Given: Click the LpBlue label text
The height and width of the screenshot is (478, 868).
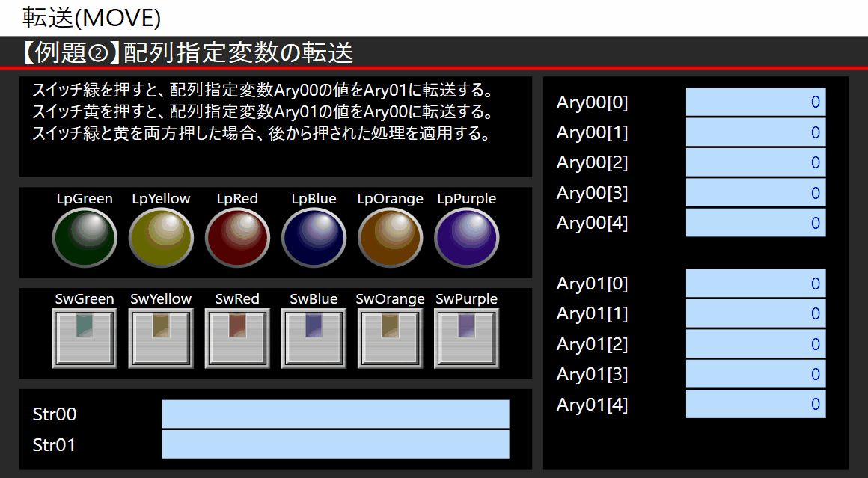Looking at the screenshot, I should tap(314, 199).
